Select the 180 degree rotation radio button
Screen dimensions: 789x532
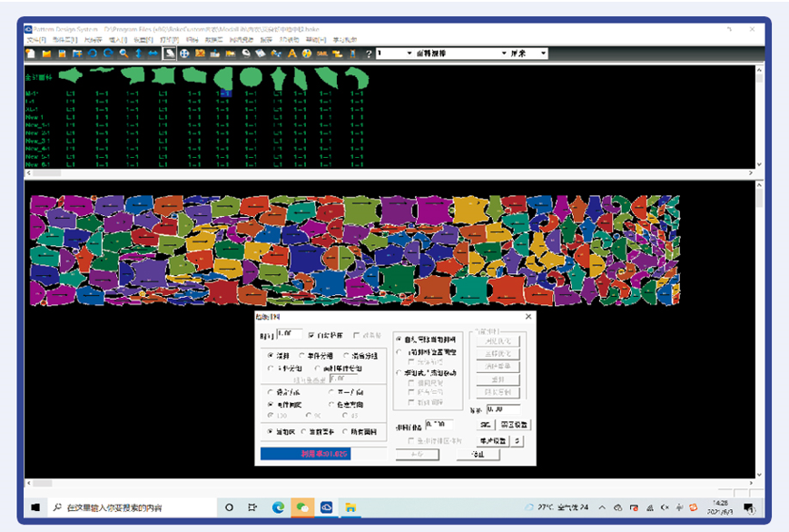(271, 415)
